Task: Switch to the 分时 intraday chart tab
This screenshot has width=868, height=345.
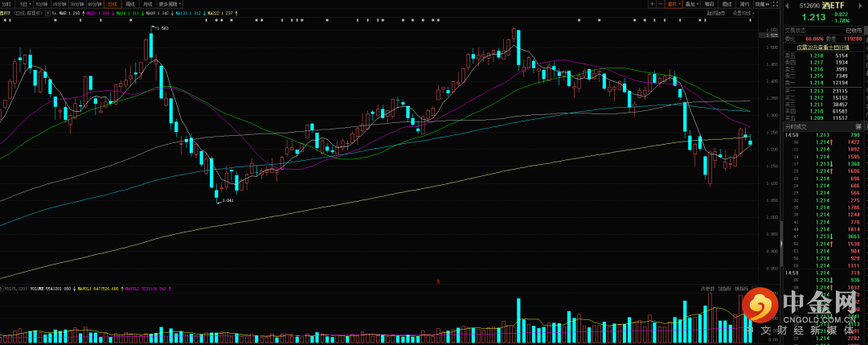Action: pyautogui.click(x=6, y=4)
